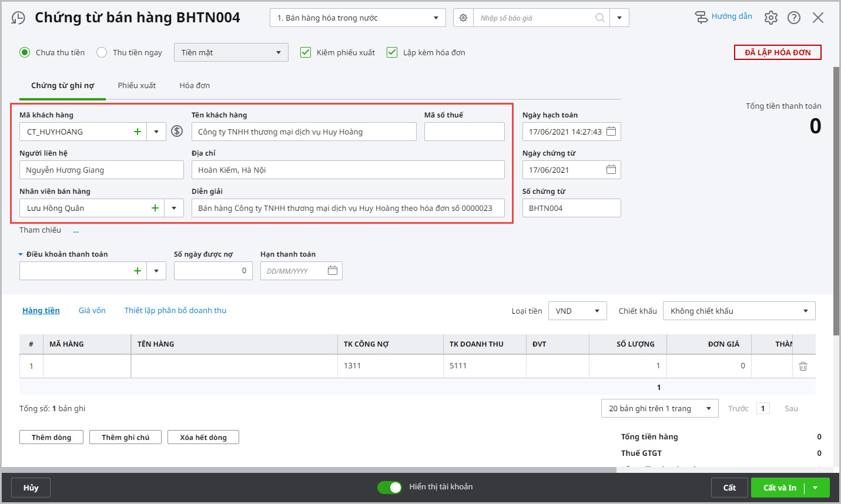Delete row 1 with trash icon
Screen dimensions: 841x504
pyautogui.click(x=803, y=366)
